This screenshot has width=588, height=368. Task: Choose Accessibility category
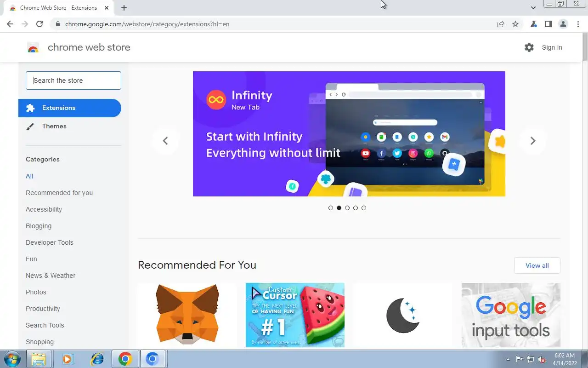click(x=44, y=209)
